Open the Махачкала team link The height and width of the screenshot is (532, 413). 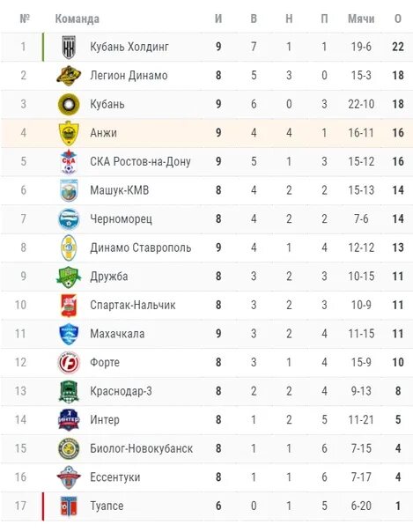pos(117,334)
